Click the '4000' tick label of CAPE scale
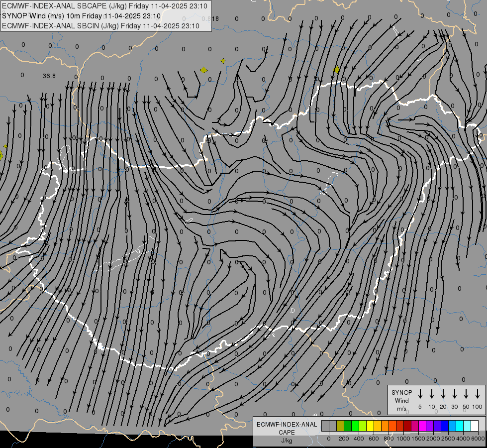This screenshot has height=448, width=487. click(463, 439)
